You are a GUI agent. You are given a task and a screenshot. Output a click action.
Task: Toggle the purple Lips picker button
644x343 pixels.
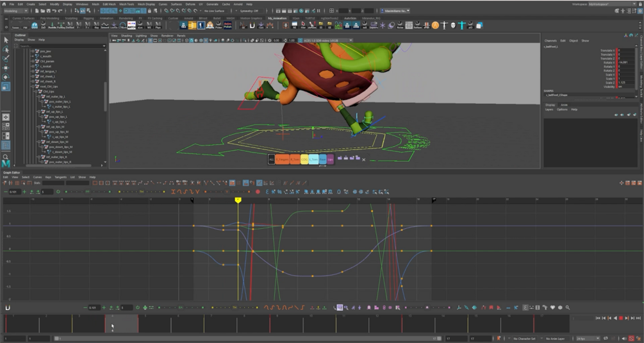[x=330, y=160]
